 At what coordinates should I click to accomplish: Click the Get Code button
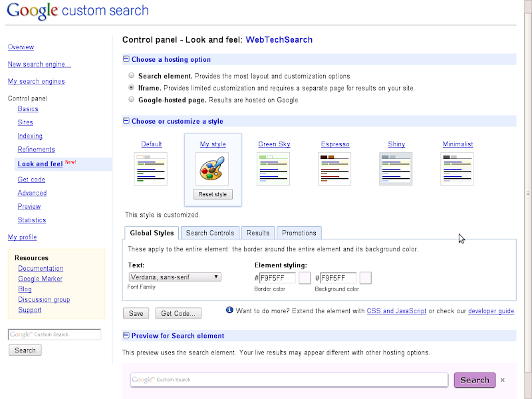tap(178, 313)
